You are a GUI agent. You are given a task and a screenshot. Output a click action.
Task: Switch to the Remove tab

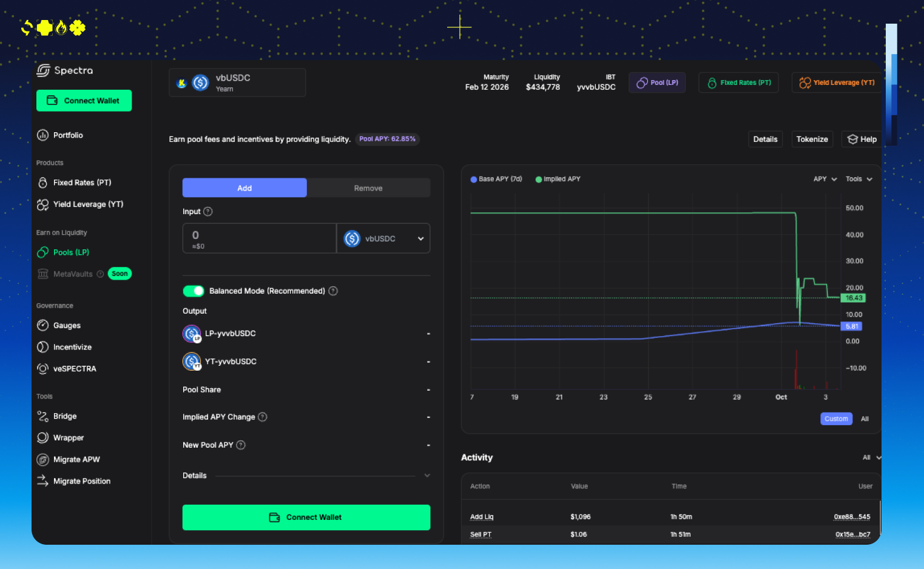(368, 188)
